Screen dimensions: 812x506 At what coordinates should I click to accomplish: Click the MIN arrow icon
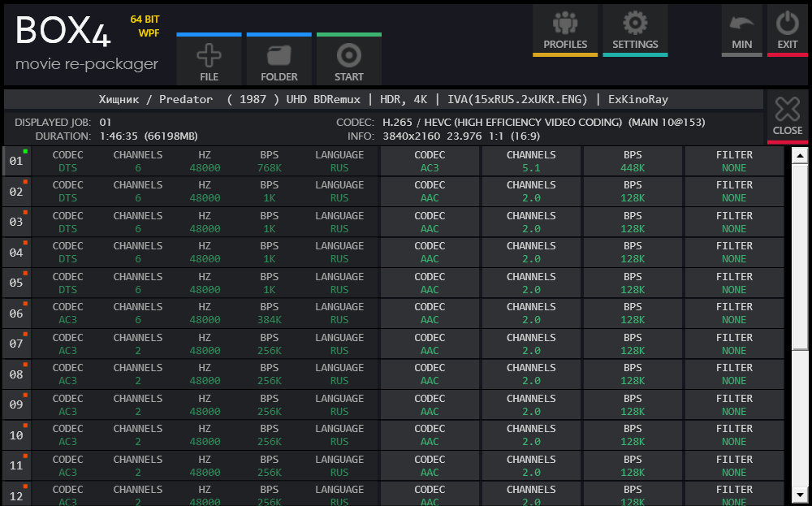click(741, 24)
